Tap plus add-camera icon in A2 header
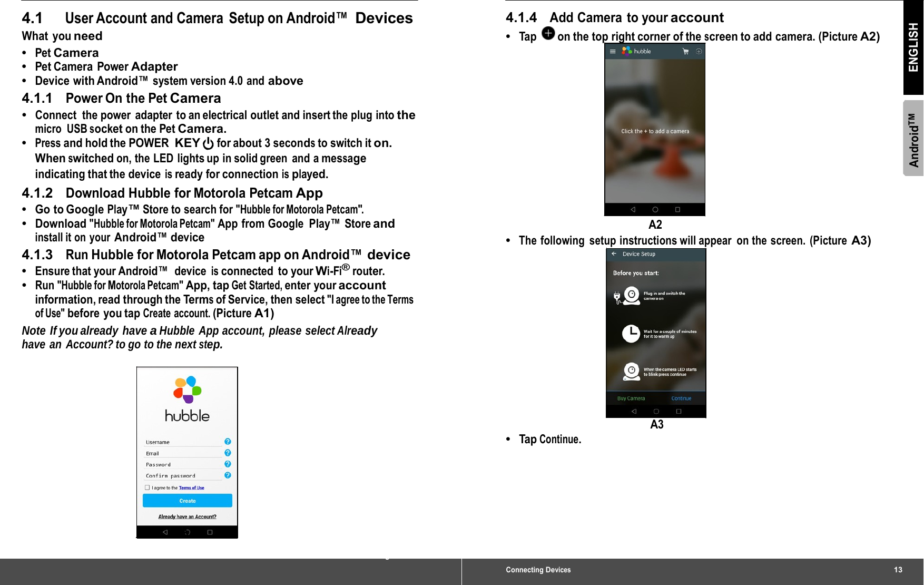The height and width of the screenshot is (585, 924). point(699,51)
